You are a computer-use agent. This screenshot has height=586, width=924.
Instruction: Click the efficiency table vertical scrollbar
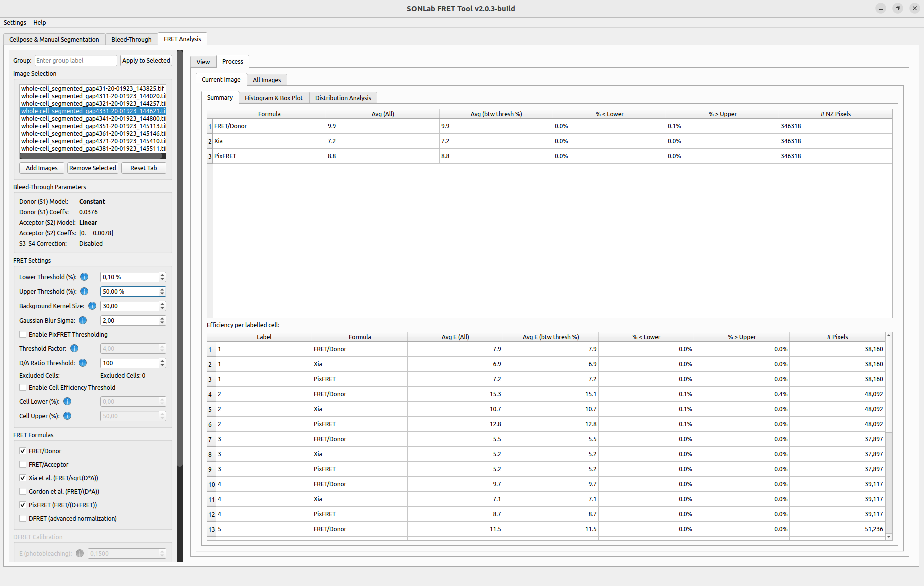coord(889,436)
